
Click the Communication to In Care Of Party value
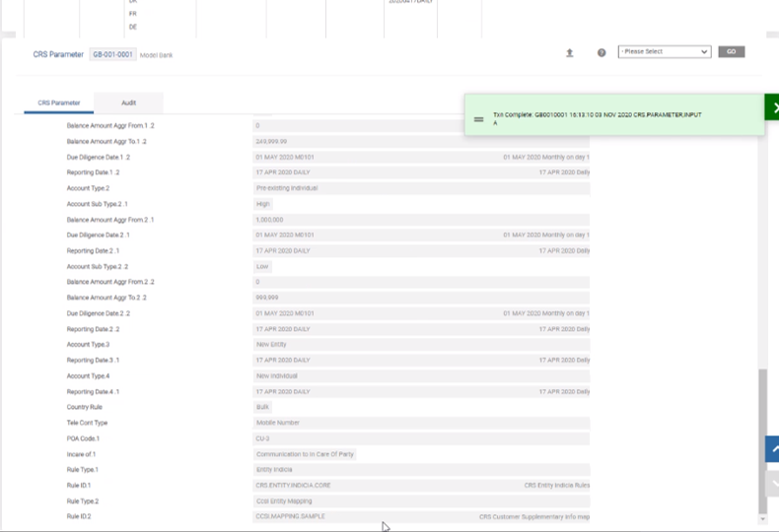305,454
